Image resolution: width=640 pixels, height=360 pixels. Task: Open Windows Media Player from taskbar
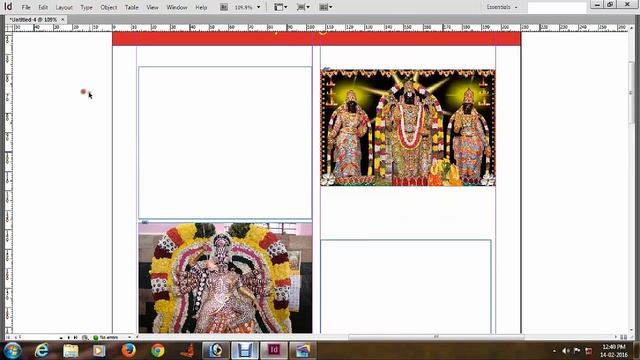pyautogui.click(x=99, y=351)
